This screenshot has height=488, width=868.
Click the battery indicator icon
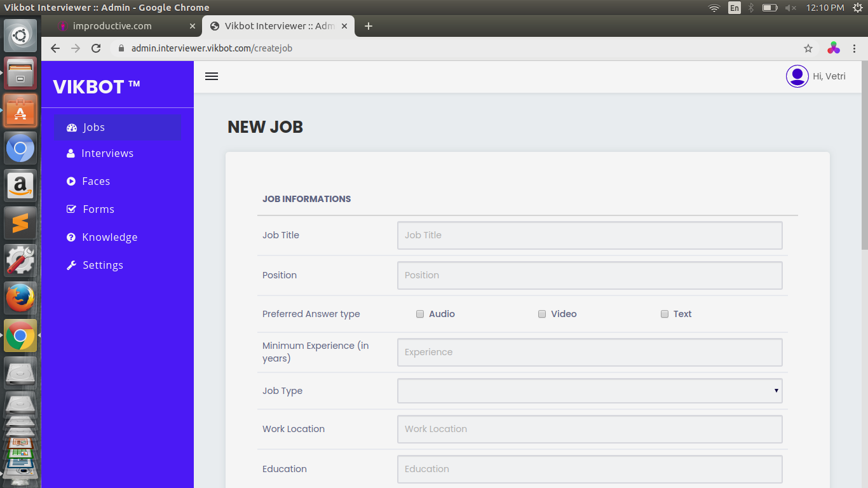point(770,8)
